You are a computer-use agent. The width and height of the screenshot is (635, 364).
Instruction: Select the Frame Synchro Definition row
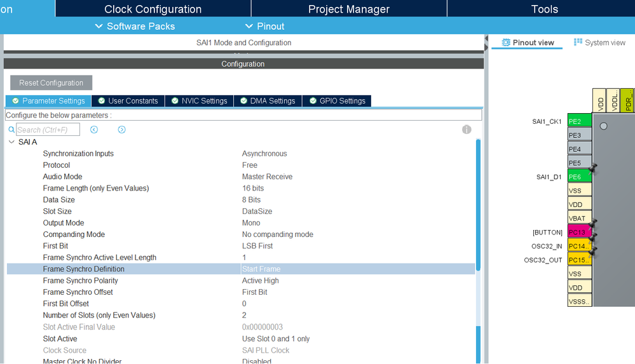coord(241,269)
